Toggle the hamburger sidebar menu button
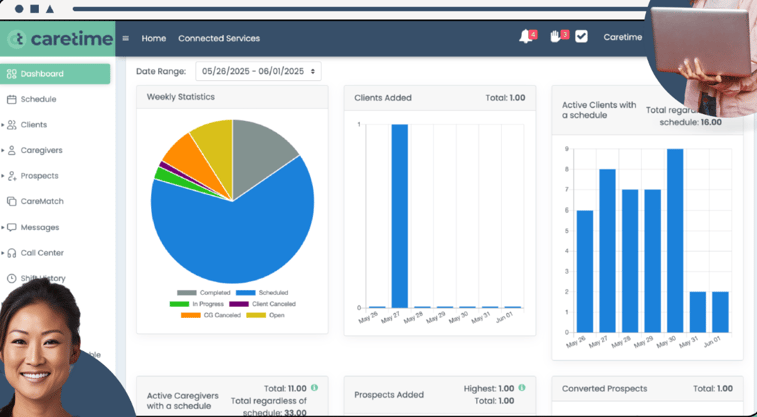The image size is (757, 417). click(125, 39)
